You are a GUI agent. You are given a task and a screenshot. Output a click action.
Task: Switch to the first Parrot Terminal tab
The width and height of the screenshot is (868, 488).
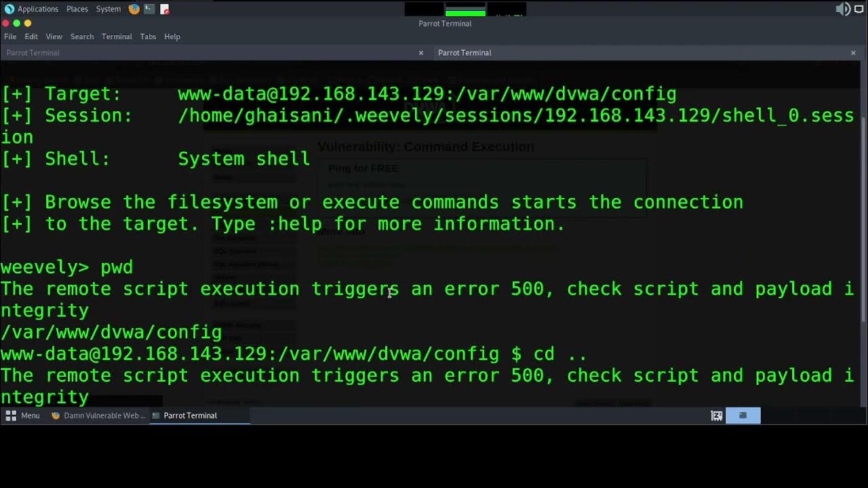click(x=203, y=52)
